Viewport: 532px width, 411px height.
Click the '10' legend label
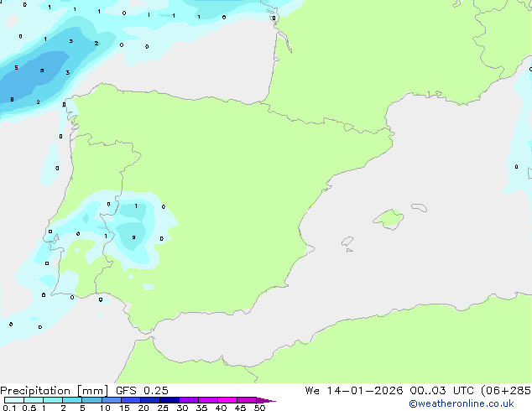105,408
